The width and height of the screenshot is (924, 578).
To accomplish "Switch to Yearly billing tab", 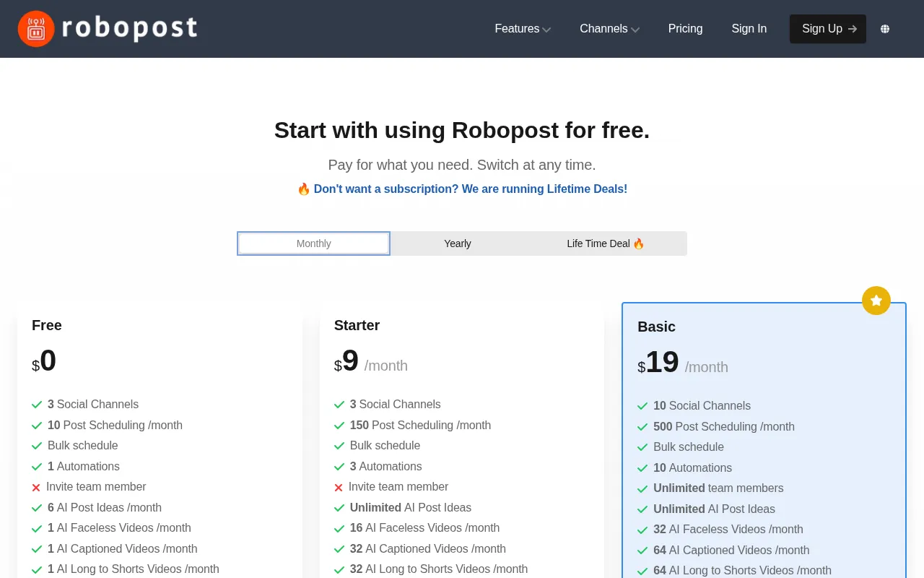I will pos(458,243).
